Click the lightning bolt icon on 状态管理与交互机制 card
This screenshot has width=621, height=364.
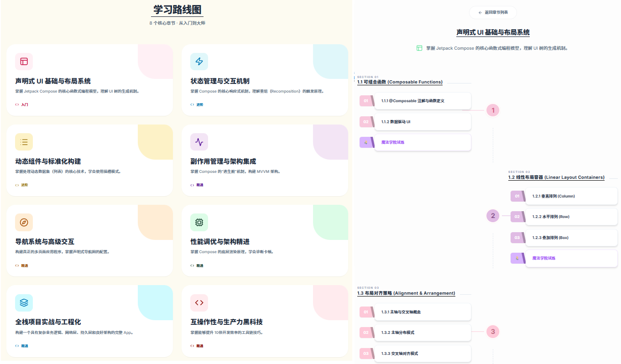[199, 62]
